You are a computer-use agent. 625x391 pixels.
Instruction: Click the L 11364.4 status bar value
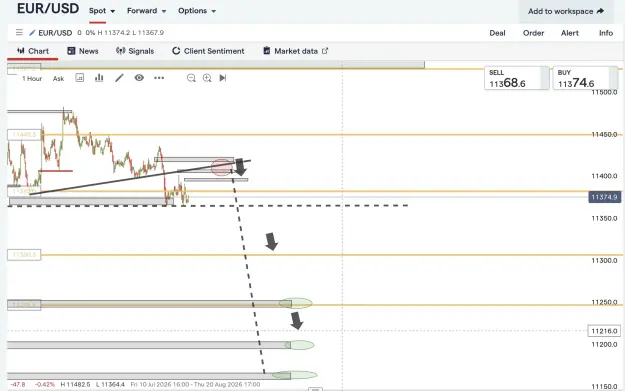point(110,384)
